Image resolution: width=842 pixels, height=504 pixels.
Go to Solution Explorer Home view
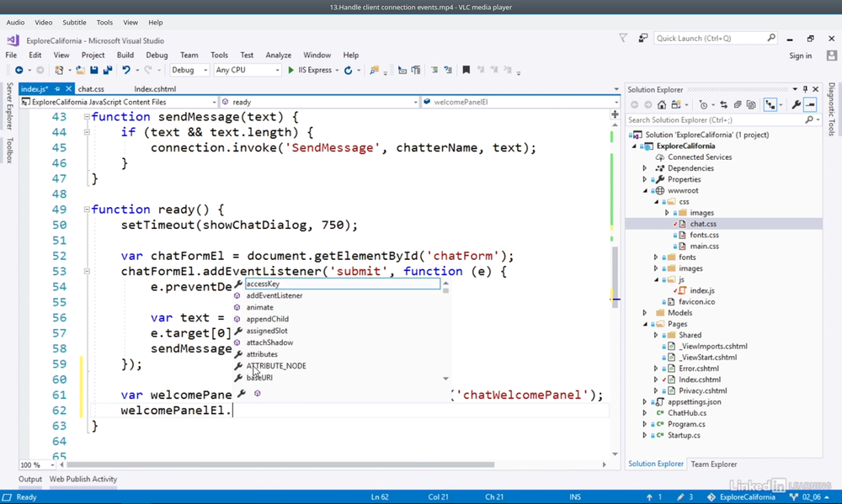662,104
